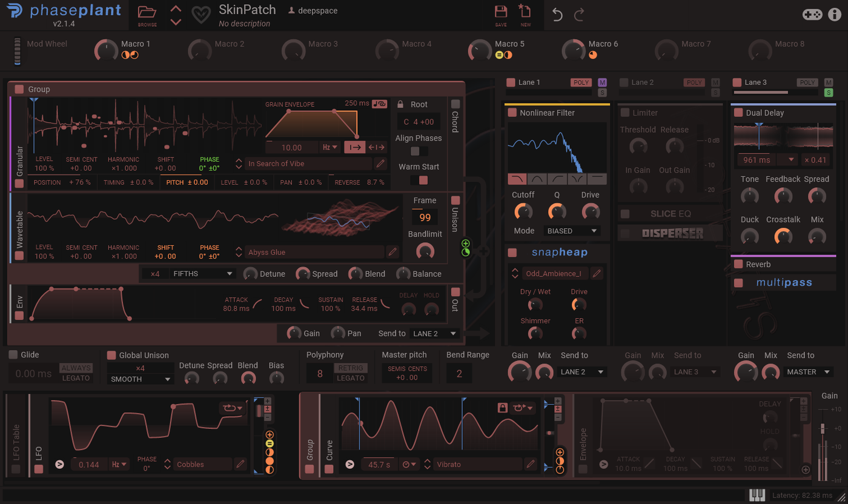Select the POSITION randomization tab in Granular
The width and height of the screenshot is (848, 504).
63,182
